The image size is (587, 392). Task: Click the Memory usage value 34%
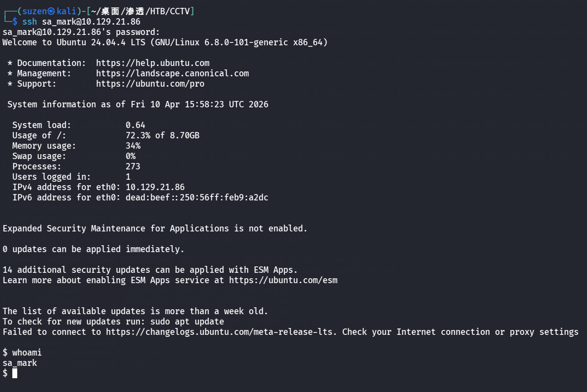click(x=133, y=146)
